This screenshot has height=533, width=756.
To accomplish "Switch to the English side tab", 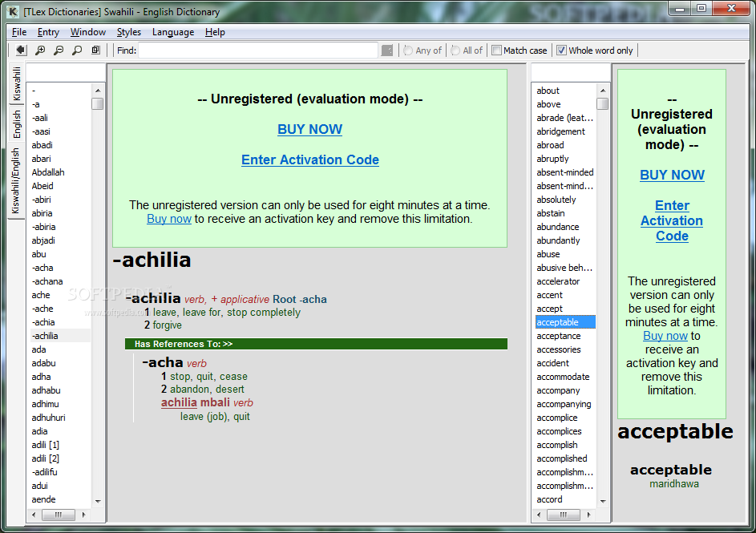I will 16,124.
